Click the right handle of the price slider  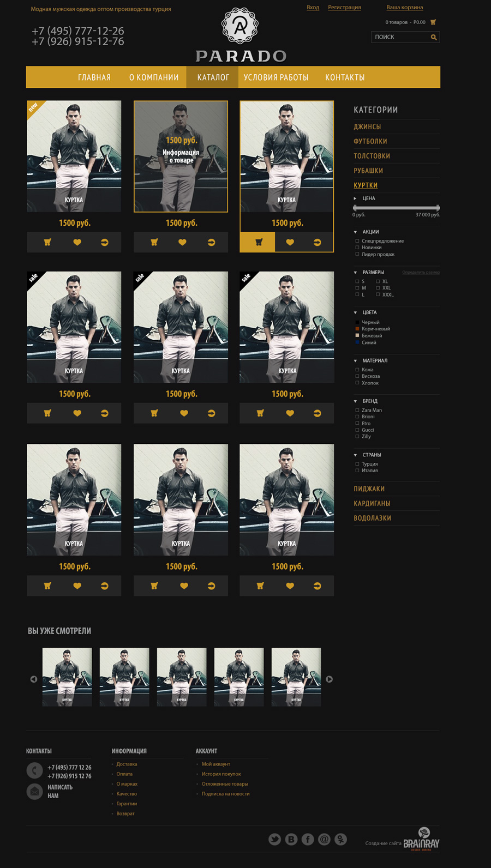pyautogui.click(x=438, y=208)
